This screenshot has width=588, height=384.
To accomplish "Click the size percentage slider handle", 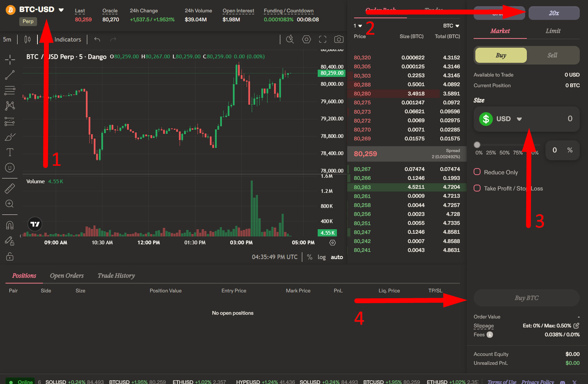I will (x=477, y=145).
